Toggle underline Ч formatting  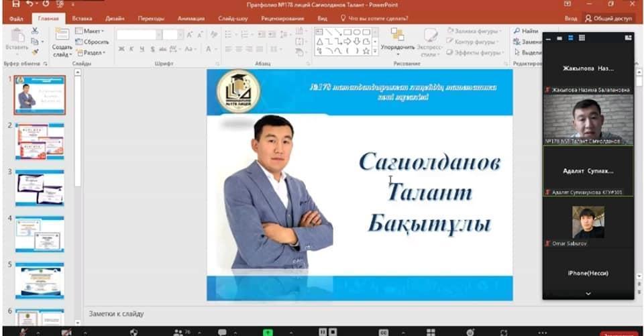[x=142, y=49]
